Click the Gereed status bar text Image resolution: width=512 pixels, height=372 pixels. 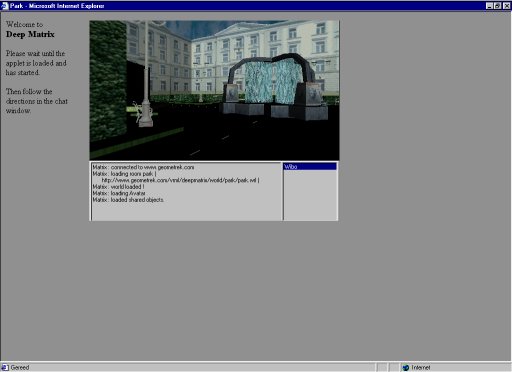click(x=20, y=367)
